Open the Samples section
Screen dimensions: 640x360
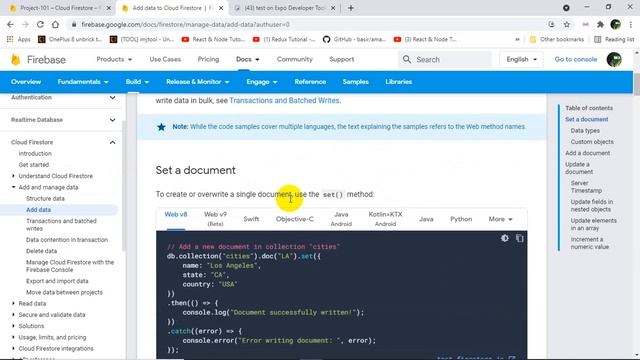356,82
